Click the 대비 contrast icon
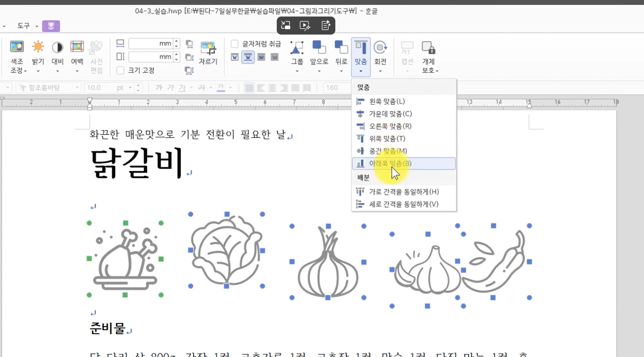The width and height of the screenshot is (644, 357). point(57,47)
